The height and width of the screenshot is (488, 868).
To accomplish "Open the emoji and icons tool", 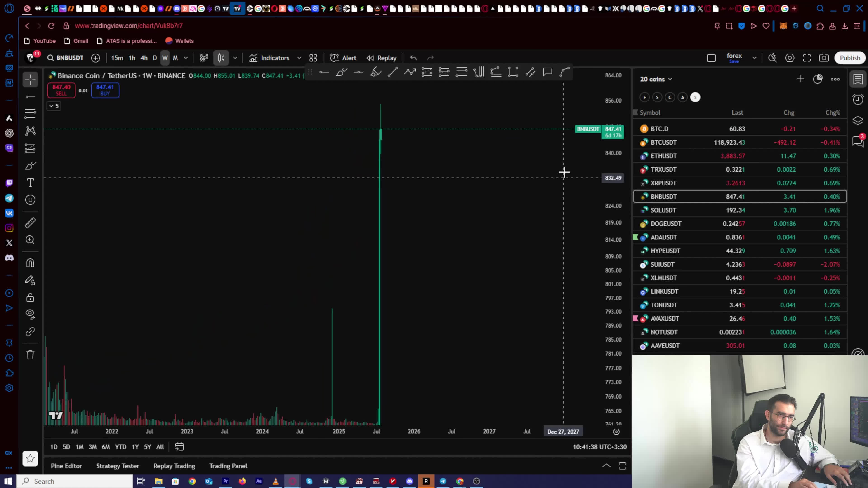I will click(30, 200).
